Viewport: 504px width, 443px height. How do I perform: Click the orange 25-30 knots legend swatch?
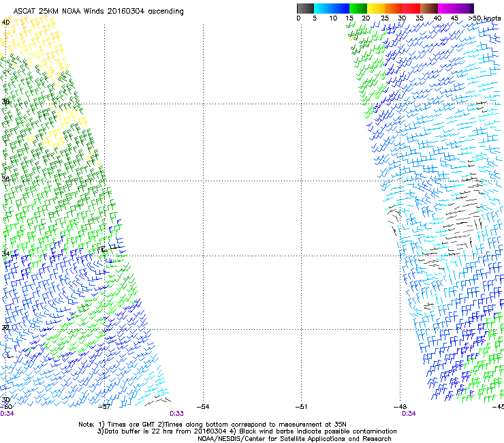[x=394, y=8]
